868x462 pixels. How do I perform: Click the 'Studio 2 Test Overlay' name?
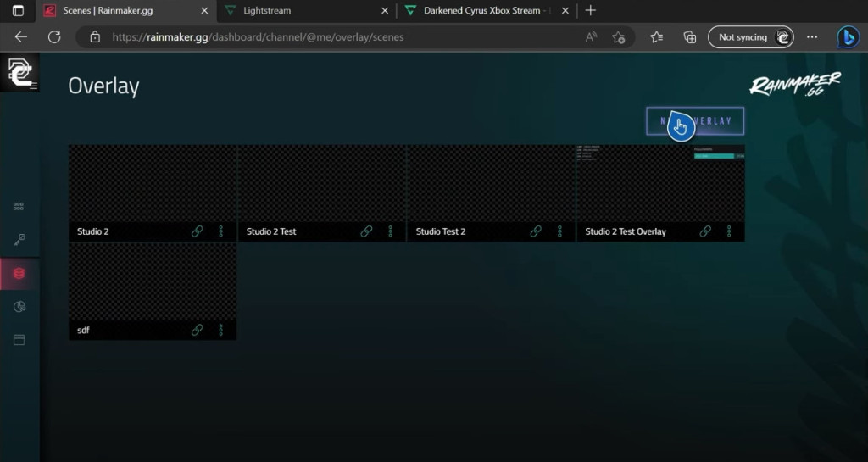click(626, 231)
